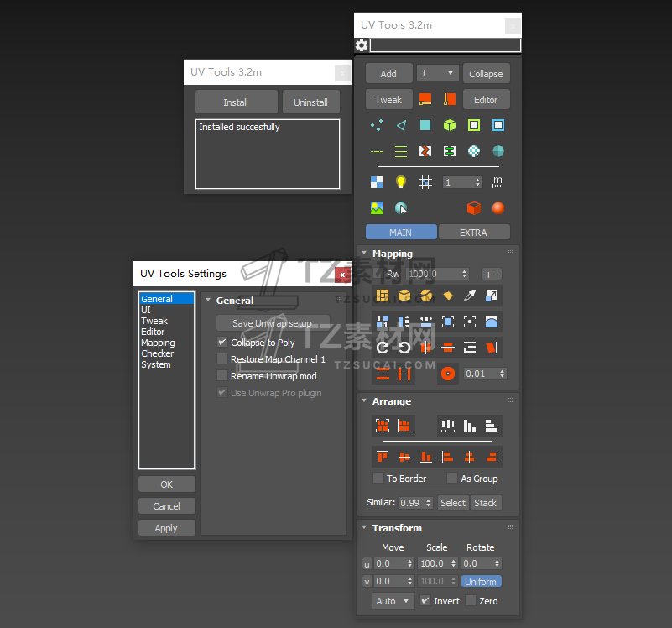Select Checker in settings list
Screen dimensions: 672x628
point(167,353)
